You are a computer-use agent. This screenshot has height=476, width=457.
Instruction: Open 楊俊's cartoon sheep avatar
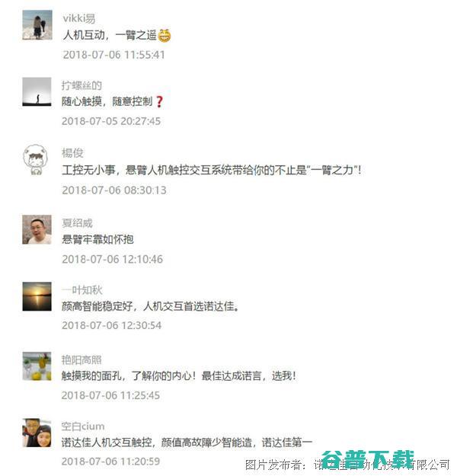pos(37,160)
